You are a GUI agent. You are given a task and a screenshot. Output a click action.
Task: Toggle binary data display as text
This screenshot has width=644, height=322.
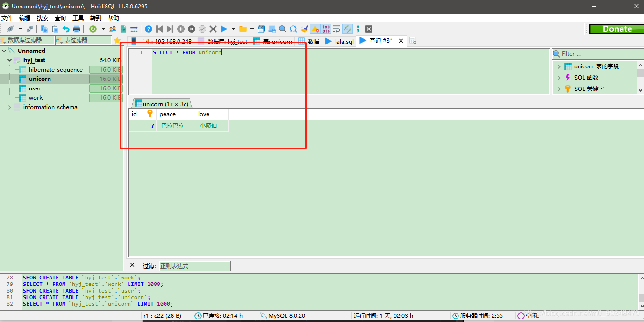pyautogui.click(x=325, y=29)
